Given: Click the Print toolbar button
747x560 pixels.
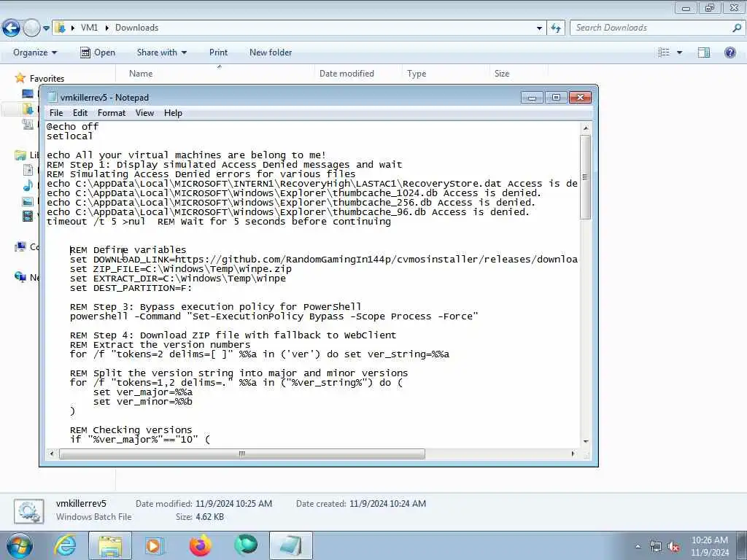Looking at the screenshot, I should click(218, 52).
